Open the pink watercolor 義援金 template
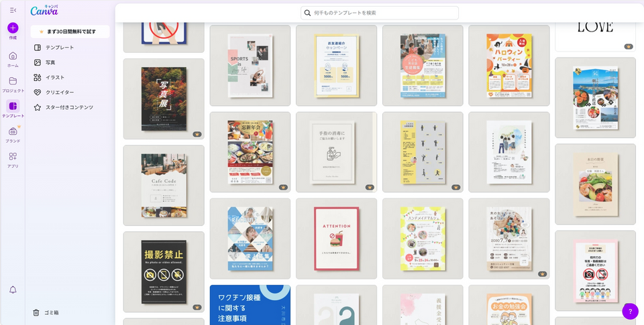Viewport: 644px width, 325px height. [423, 305]
